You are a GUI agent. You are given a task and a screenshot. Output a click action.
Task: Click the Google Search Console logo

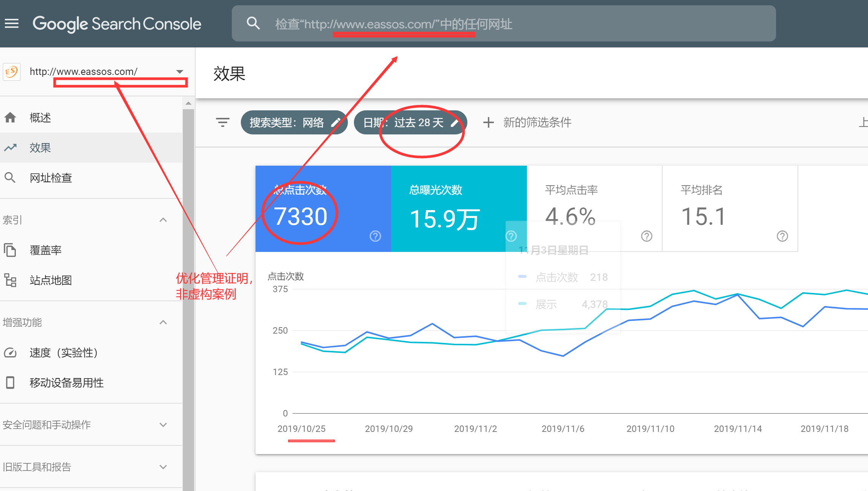(x=117, y=24)
